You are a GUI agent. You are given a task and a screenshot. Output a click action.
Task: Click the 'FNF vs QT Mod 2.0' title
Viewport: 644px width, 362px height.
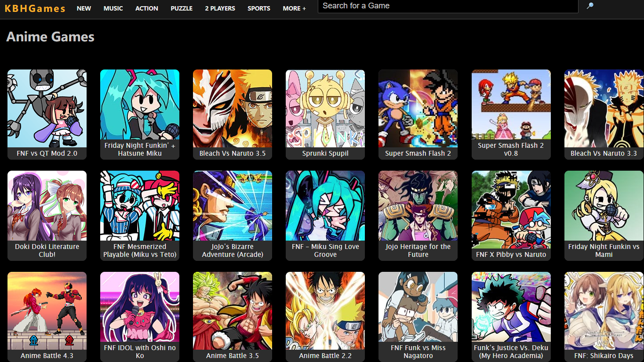pyautogui.click(x=47, y=154)
